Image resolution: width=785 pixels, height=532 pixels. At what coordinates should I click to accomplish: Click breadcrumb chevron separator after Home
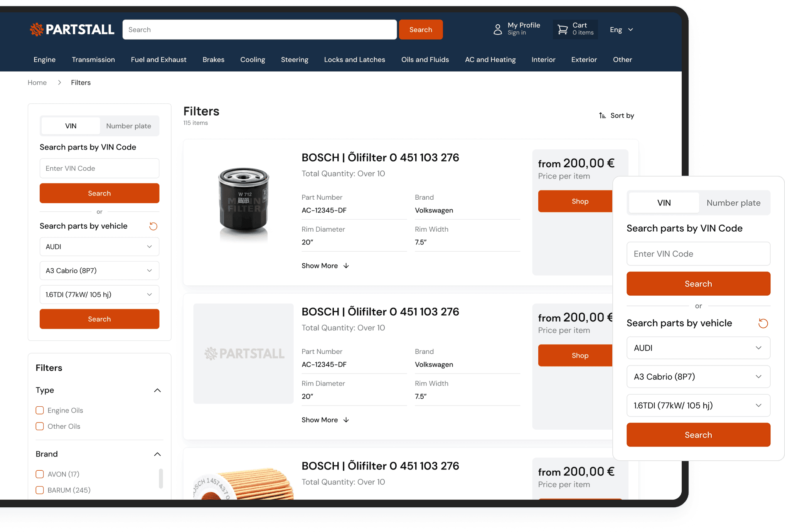coord(59,82)
